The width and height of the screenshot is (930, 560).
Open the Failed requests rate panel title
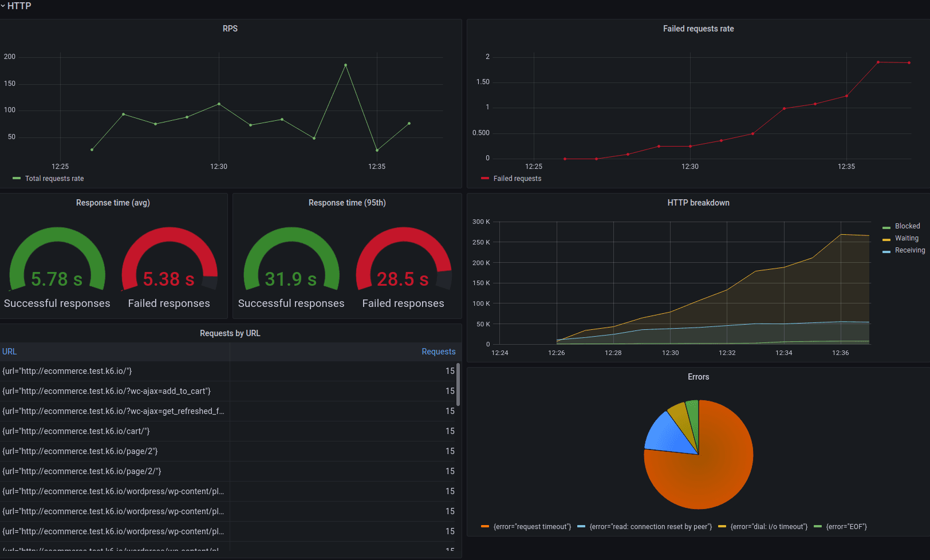(x=698, y=29)
